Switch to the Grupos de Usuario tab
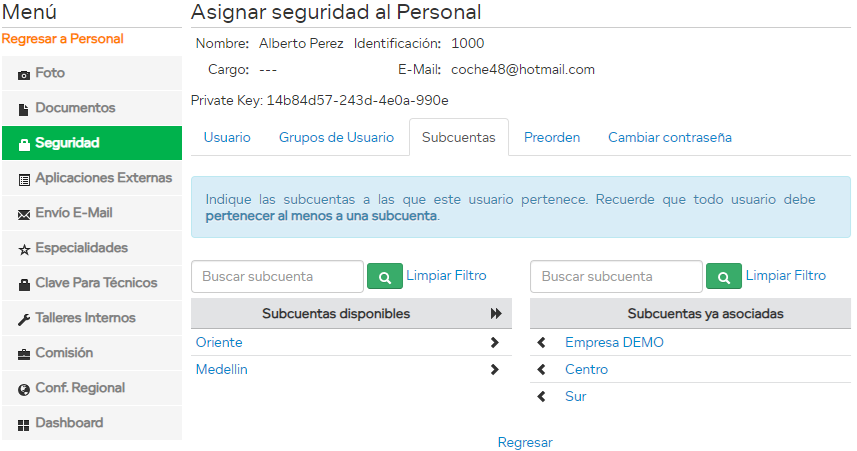The height and width of the screenshot is (451, 857). point(336,138)
